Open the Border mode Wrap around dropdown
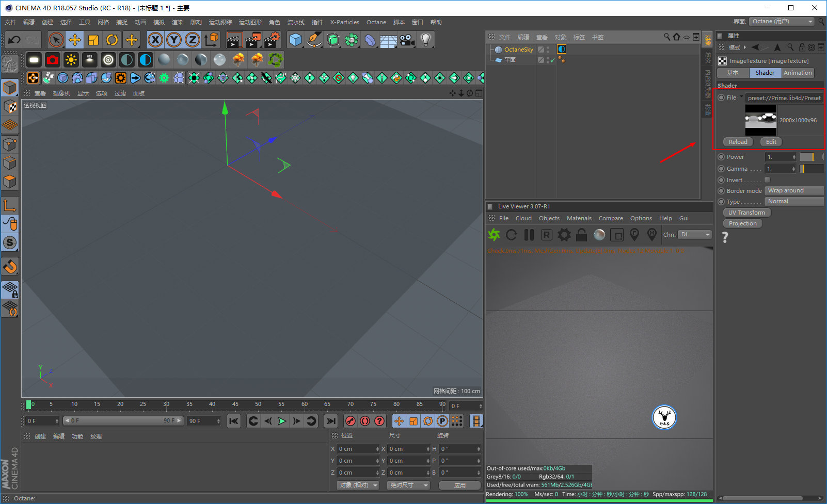 pos(794,191)
